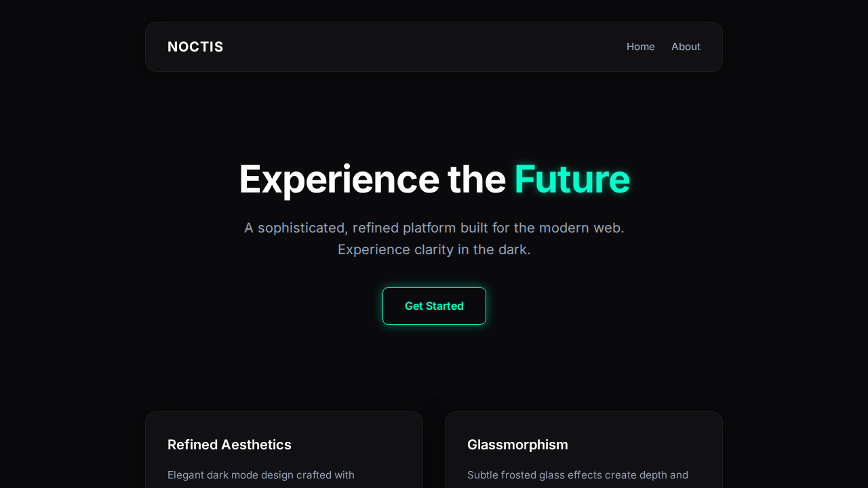This screenshot has width=868, height=488.
Task: Click the word "Experience" in the headline
Action: tap(339, 179)
